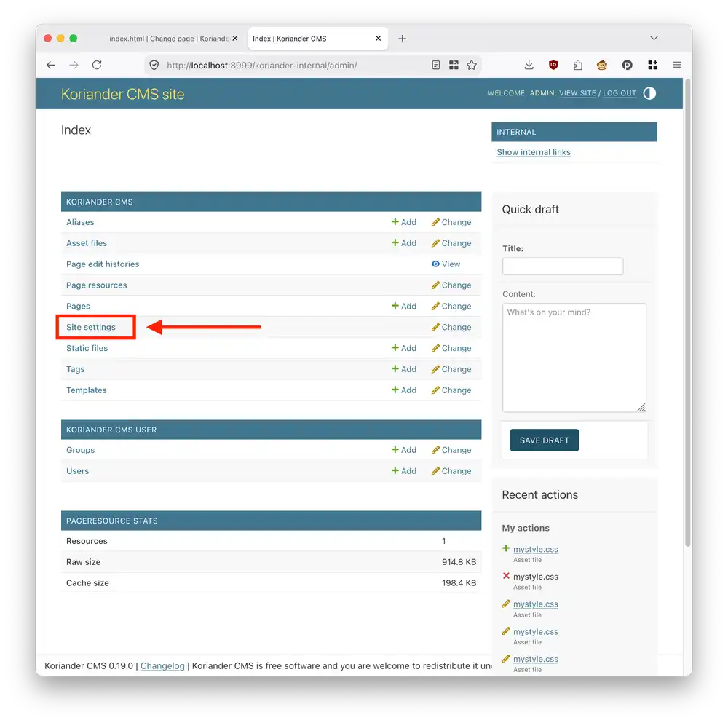
Task: Open the downloads arrow icon
Action: [x=529, y=65]
